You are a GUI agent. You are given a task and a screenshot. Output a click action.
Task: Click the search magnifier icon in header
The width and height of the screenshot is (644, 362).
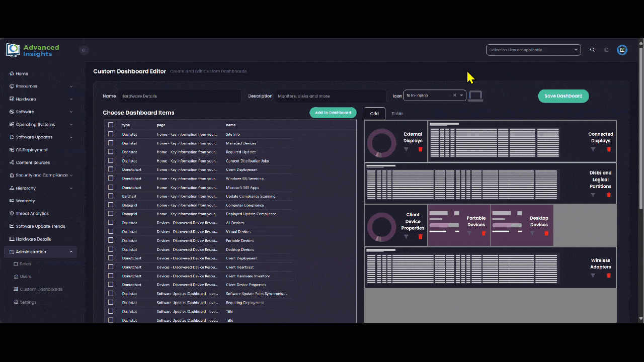(592, 50)
